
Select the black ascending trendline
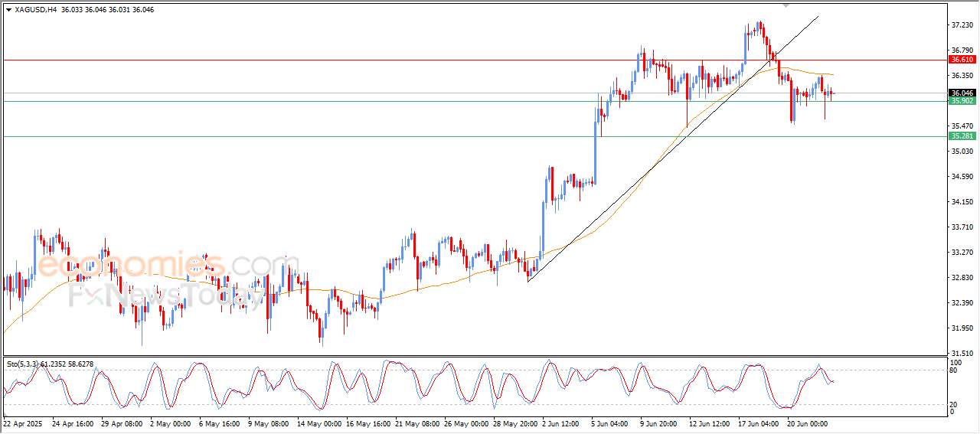coord(674,148)
